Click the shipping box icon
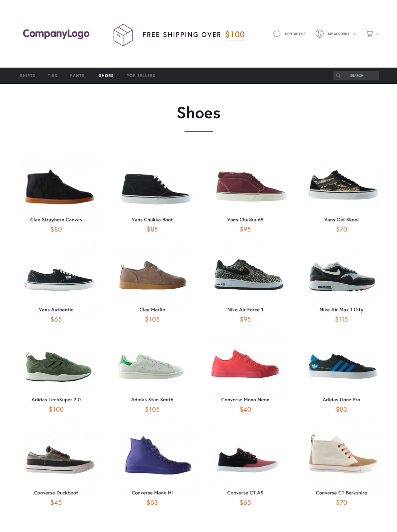 (x=123, y=35)
